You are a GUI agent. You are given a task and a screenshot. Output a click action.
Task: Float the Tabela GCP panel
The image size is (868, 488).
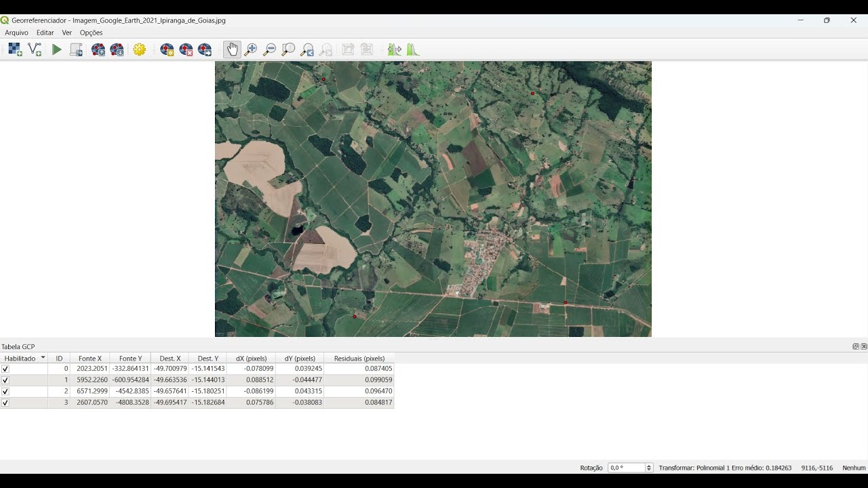pyautogui.click(x=856, y=346)
